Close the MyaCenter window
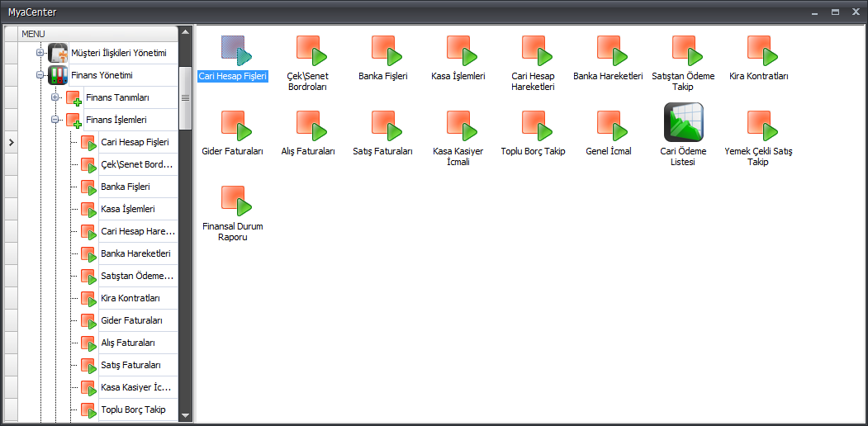The image size is (868, 426). coord(856,12)
